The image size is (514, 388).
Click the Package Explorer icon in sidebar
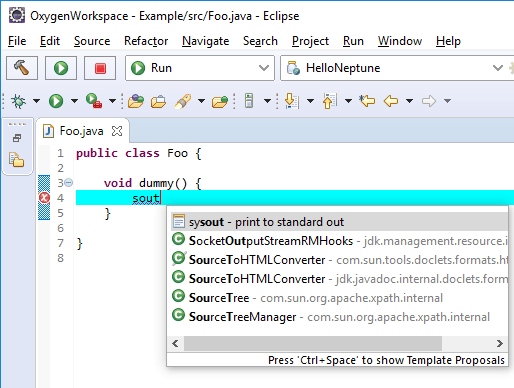tap(17, 159)
